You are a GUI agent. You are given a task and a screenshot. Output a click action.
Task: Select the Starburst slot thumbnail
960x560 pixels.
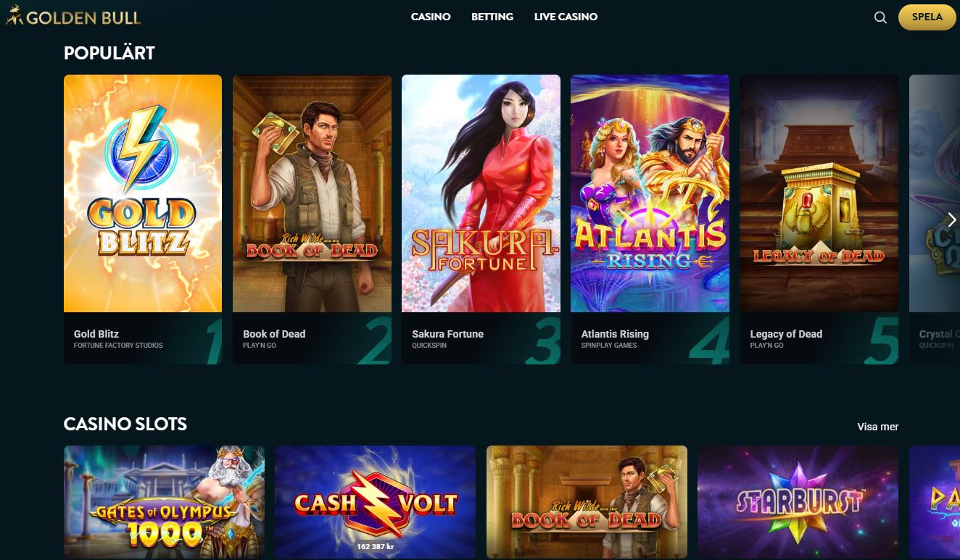click(798, 502)
